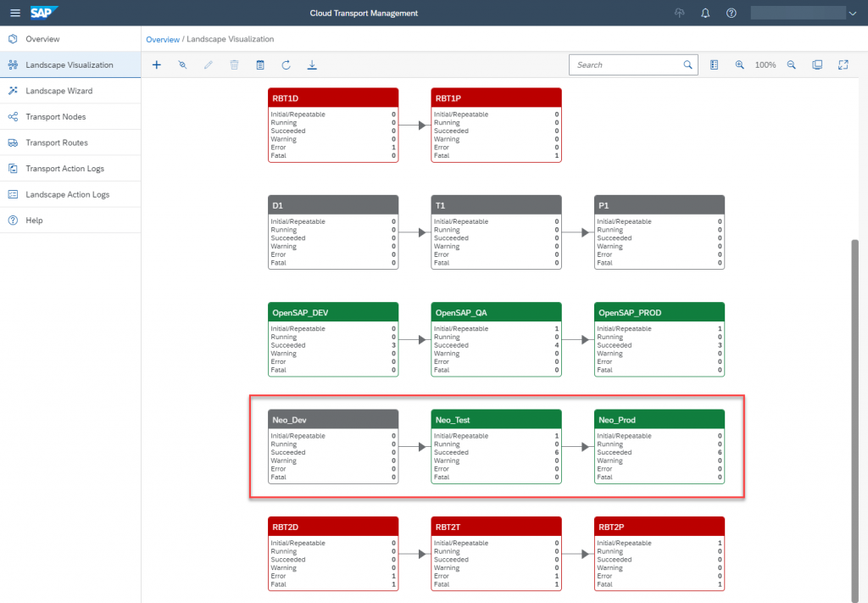Toggle the hamburger navigation menu

click(15, 13)
